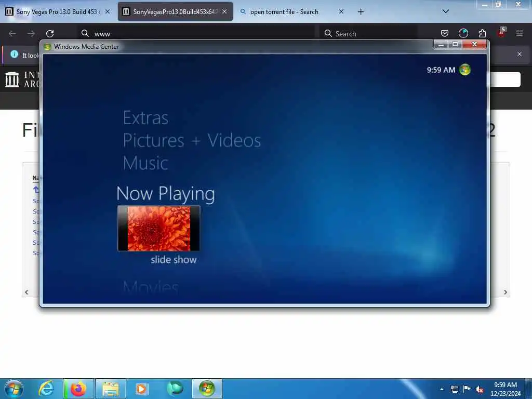532x399 pixels.
Task: Close the Windows Media Center window
Action: [475, 45]
